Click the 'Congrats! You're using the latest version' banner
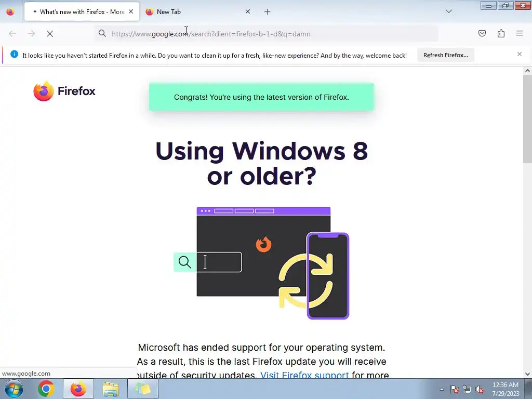 coord(261,97)
